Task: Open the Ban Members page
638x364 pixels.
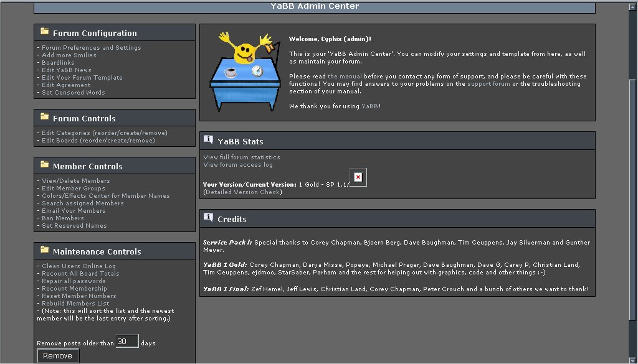Action: click(x=62, y=218)
